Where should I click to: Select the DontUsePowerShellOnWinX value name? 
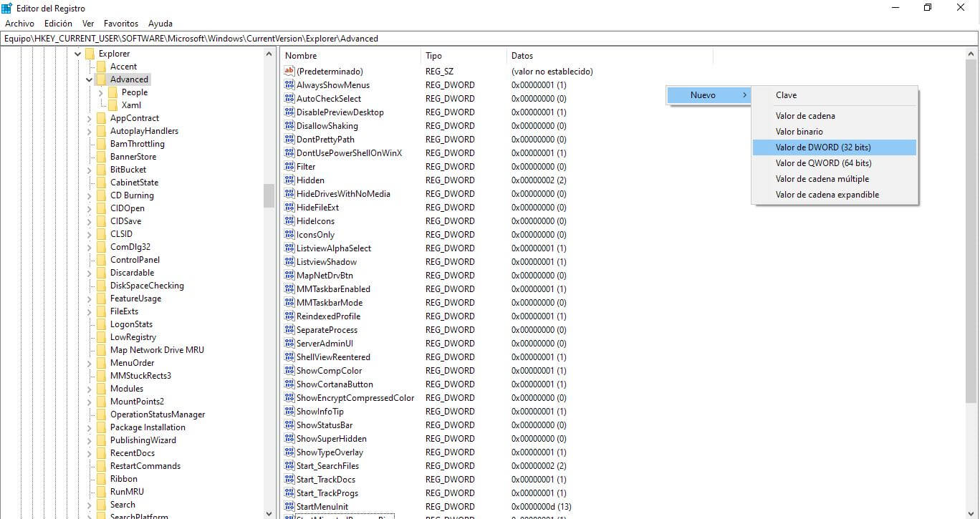(x=349, y=153)
